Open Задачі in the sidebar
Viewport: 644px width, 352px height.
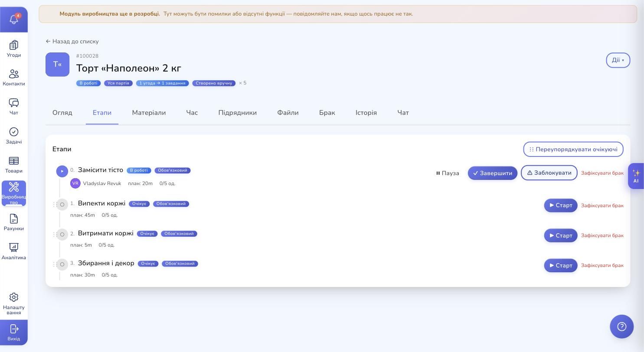pos(14,136)
